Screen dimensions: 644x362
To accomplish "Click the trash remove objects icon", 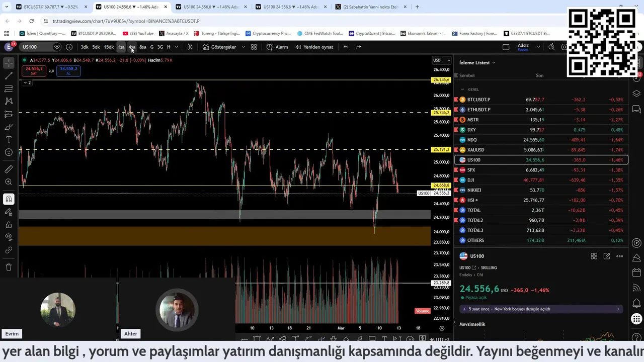I will click(x=9, y=267).
